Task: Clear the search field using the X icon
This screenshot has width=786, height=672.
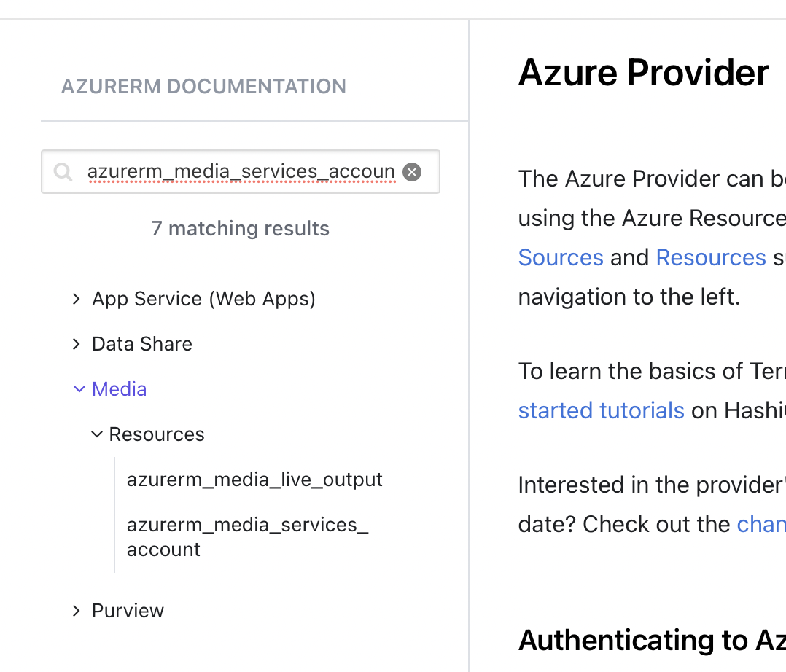Action: pyautogui.click(x=411, y=171)
